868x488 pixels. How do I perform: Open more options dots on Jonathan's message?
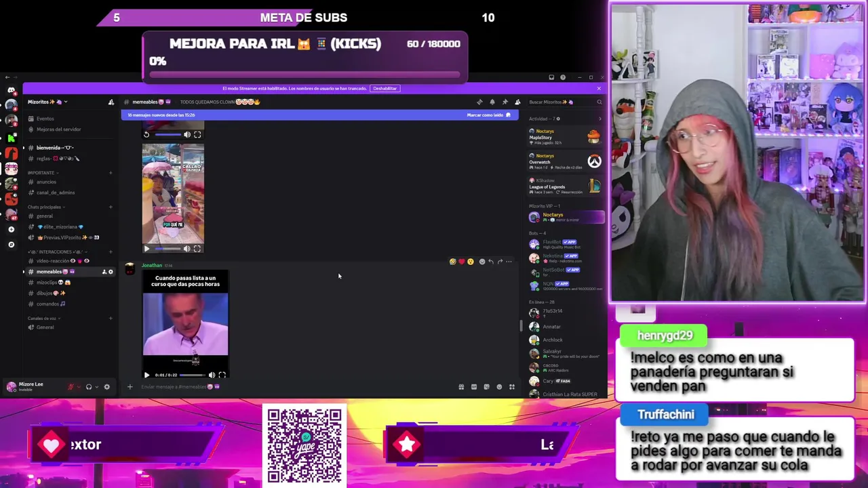point(509,262)
